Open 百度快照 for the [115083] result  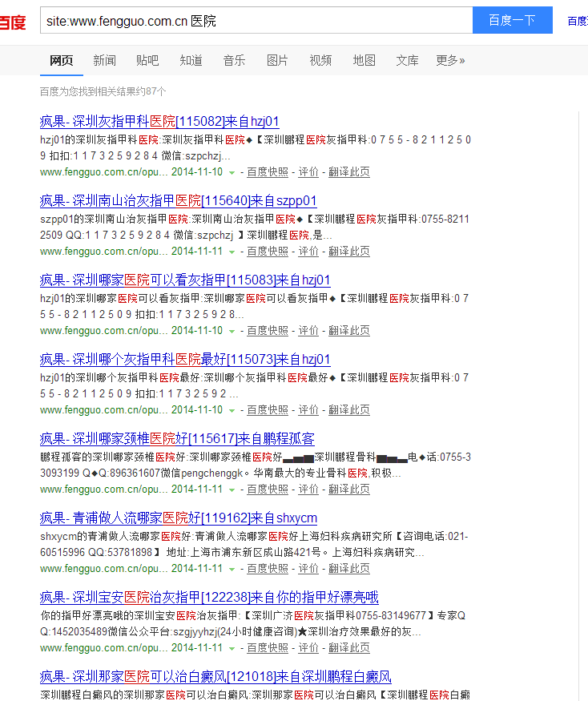click(268, 330)
